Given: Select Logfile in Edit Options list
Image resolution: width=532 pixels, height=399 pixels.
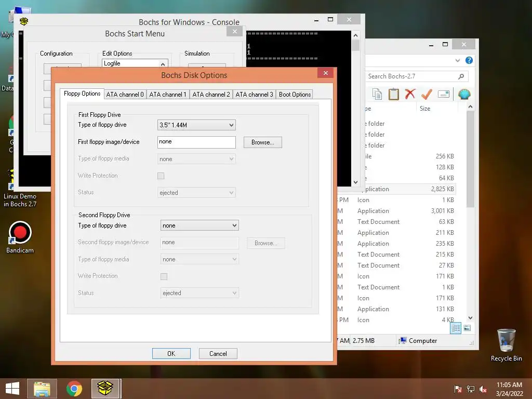Looking at the screenshot, I should pos(131,63).
